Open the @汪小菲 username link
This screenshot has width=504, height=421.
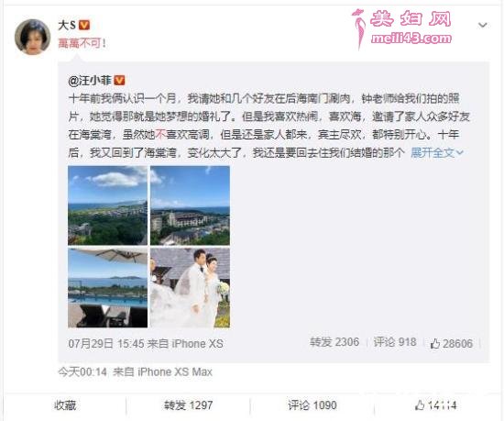(x=90, y=81)
